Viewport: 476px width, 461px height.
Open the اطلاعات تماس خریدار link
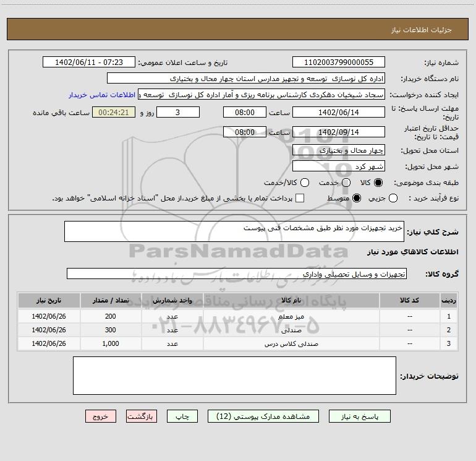point(102,95)
